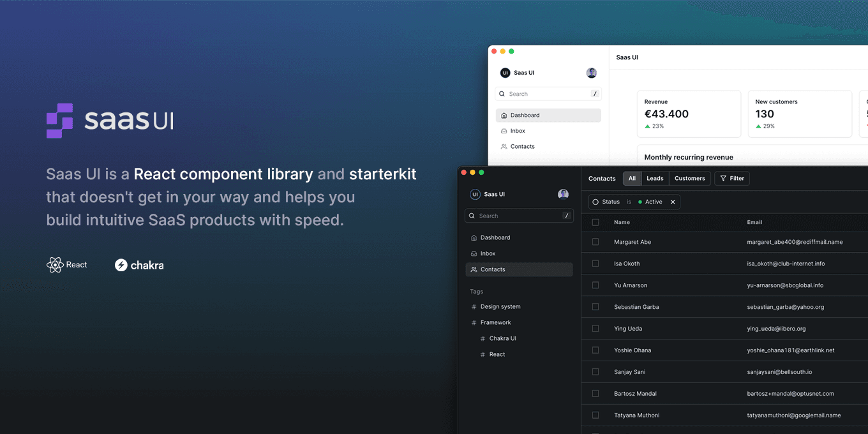Open the Inbox via its envelope icon

(x=473, y=253)
